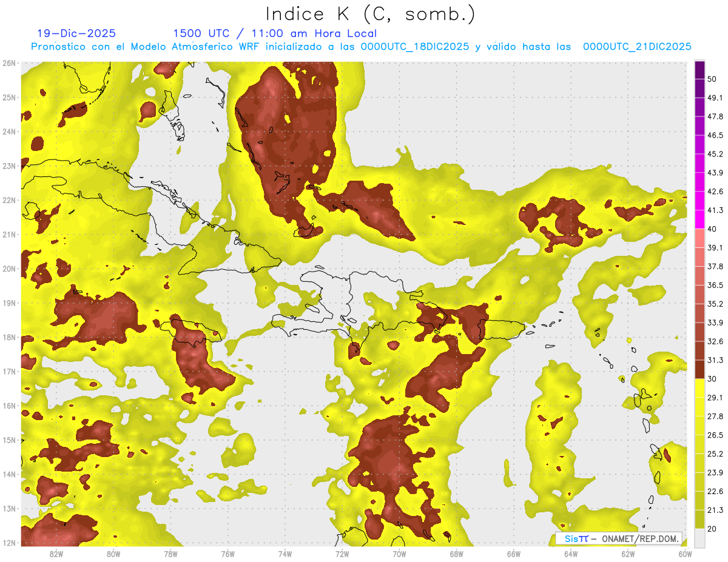Click the 22N latitude label
The height and width of the screenshot is (562, 728).
[9, 200]
